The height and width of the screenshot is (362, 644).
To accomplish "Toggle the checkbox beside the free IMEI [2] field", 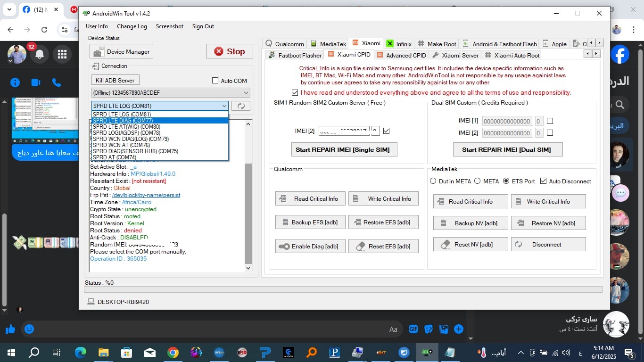I will click(387, 131).
